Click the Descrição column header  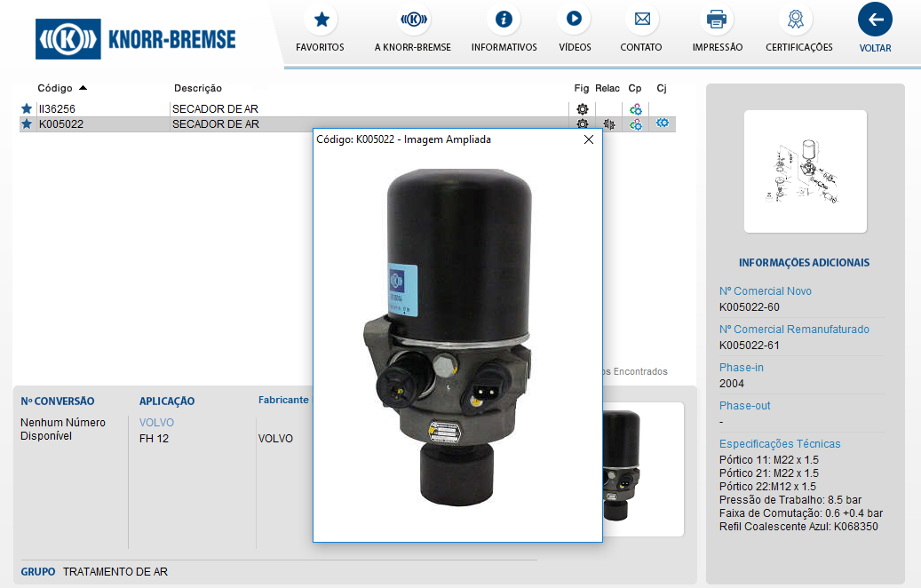[198, 88]
